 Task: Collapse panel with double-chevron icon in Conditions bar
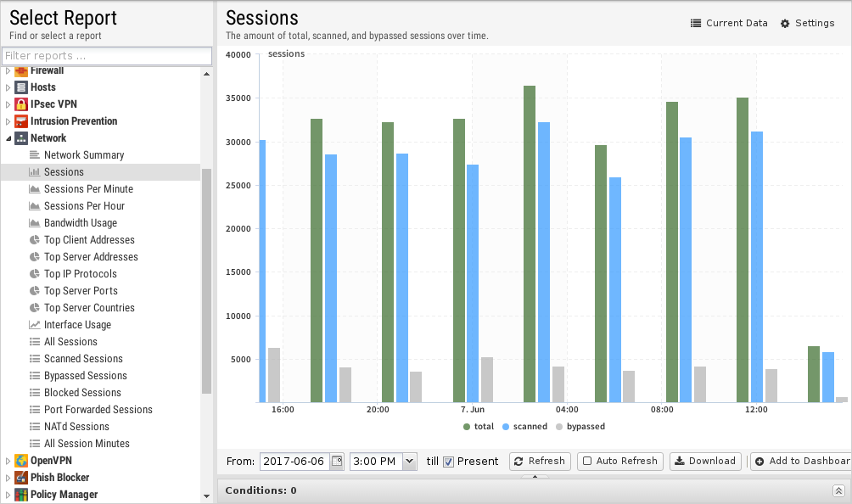[838, 491]
